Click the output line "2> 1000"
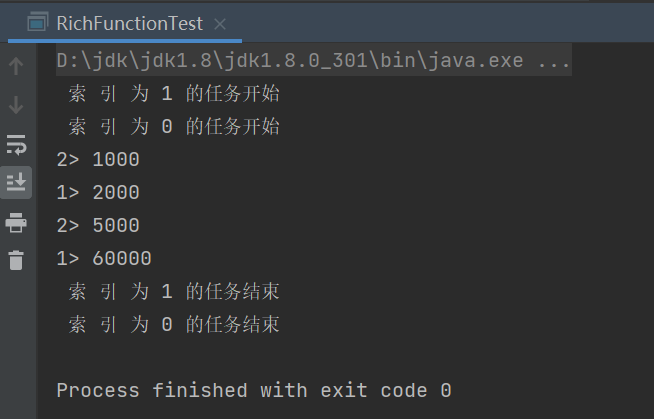Image resolution: width=654 pixels, height=419 pixels. click(98, 159)
